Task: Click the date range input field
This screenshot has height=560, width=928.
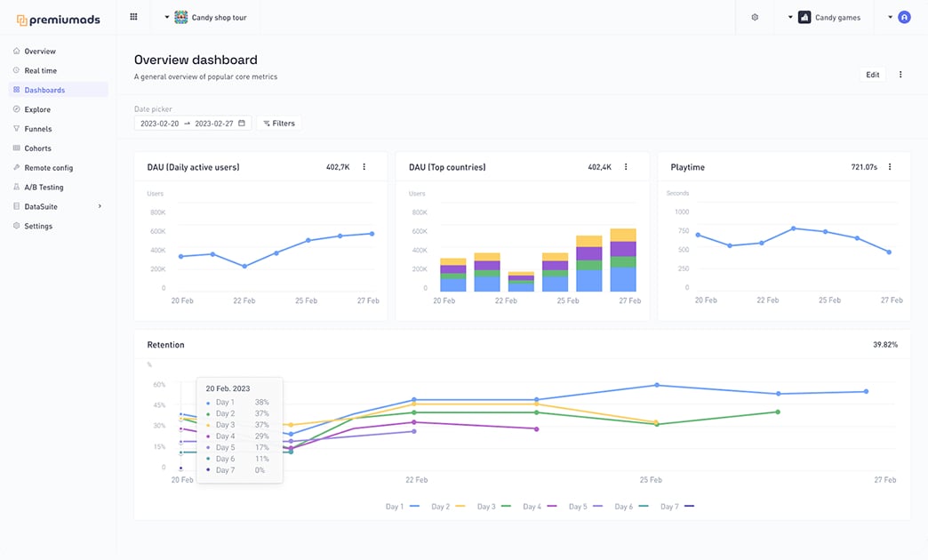Action: 187,124
